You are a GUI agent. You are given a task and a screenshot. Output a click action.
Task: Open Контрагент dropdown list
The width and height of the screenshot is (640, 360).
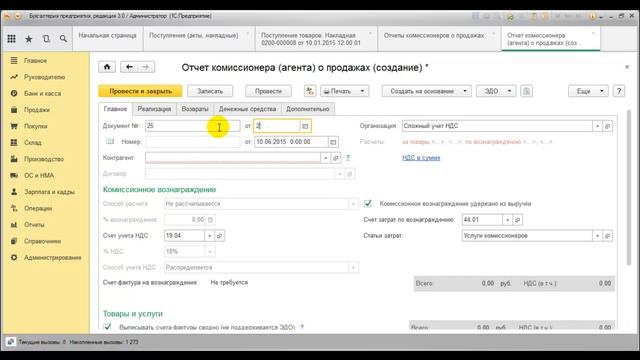[x=326, y=158]
